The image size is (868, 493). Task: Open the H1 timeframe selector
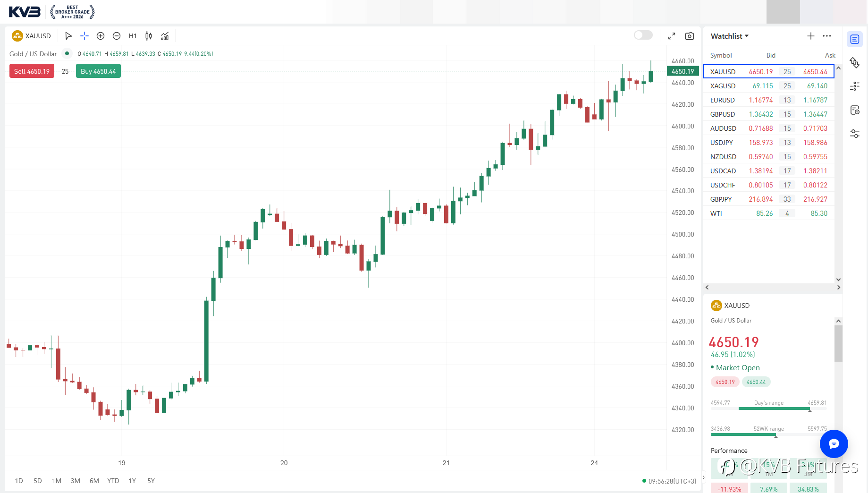(133, 36)
